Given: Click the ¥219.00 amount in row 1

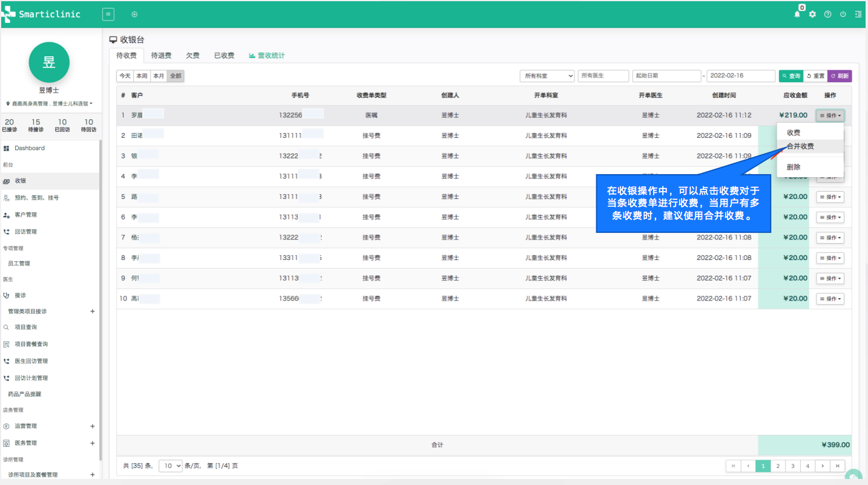Looking at the screenshot, I should [793, 116].
